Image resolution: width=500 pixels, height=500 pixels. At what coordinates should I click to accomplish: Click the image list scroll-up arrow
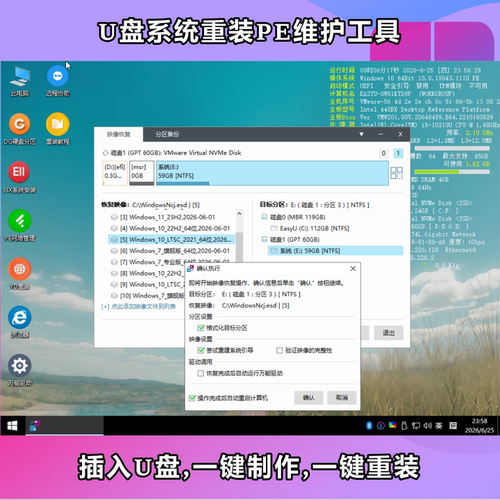tap(239, 214)
